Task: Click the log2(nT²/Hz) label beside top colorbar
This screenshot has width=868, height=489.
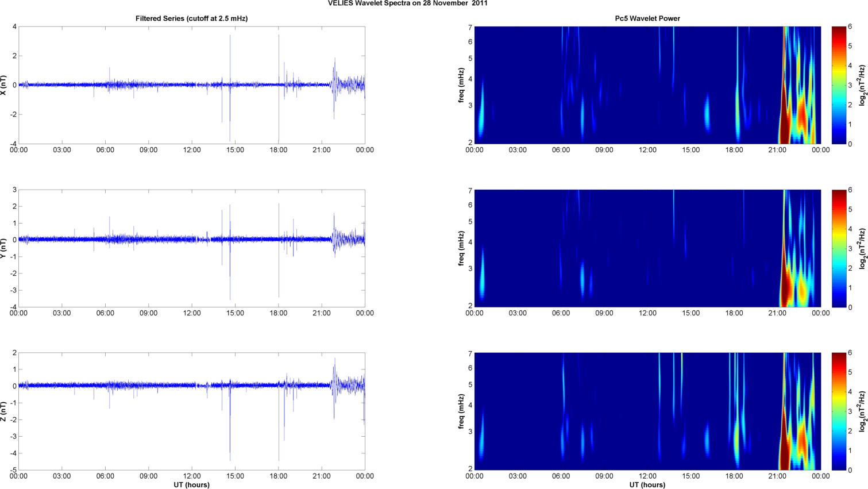Action: click(x=862, y=85)
